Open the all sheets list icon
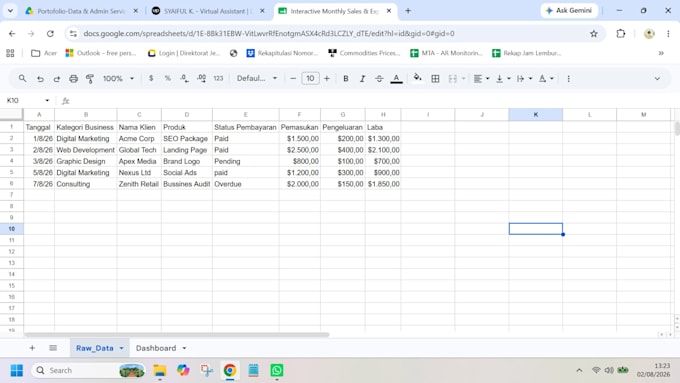This screenshot has width=680, height=383. pos(53,348)
